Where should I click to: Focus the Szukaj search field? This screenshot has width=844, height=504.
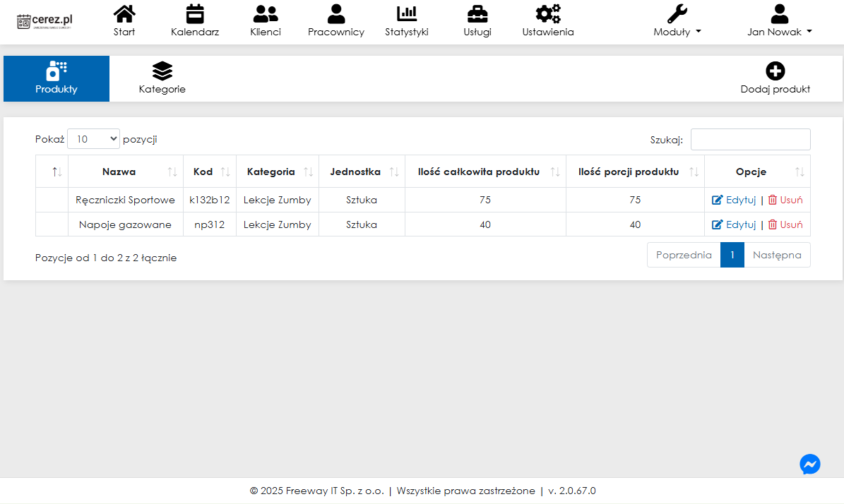pos(750,139)
